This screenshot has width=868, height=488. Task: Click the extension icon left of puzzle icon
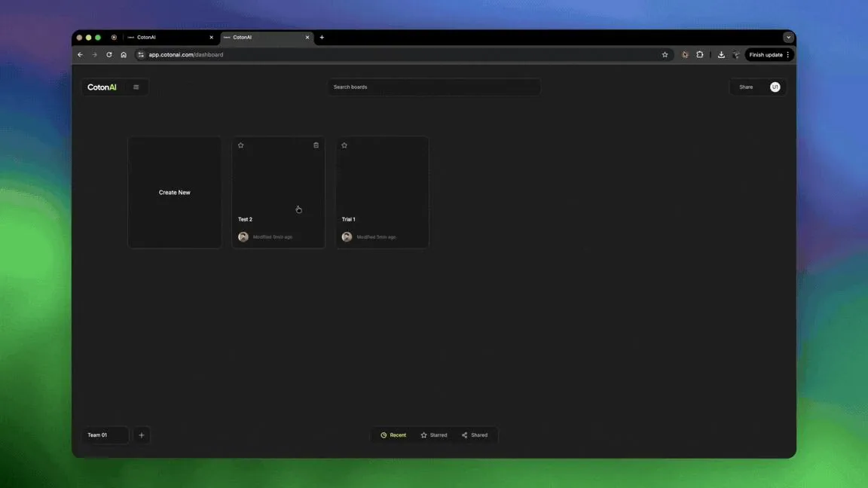click(x=685, y=55)
